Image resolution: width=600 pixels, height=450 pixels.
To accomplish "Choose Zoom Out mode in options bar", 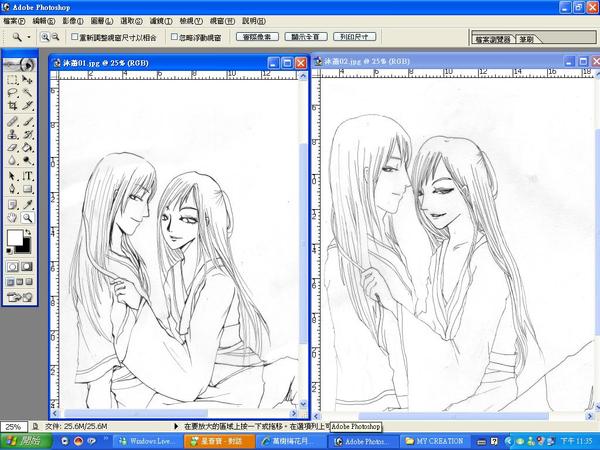I will pyautogui.click(x=55, y=37).
